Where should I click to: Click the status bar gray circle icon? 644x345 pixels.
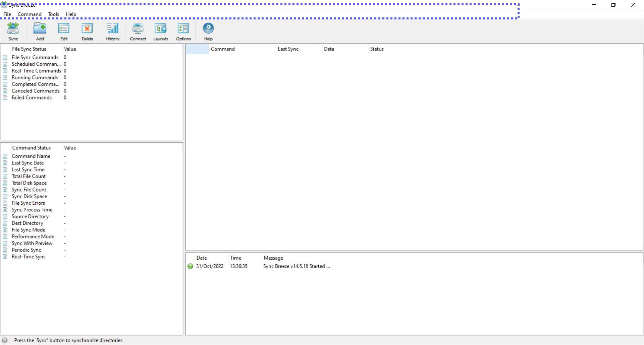point(5,340)
